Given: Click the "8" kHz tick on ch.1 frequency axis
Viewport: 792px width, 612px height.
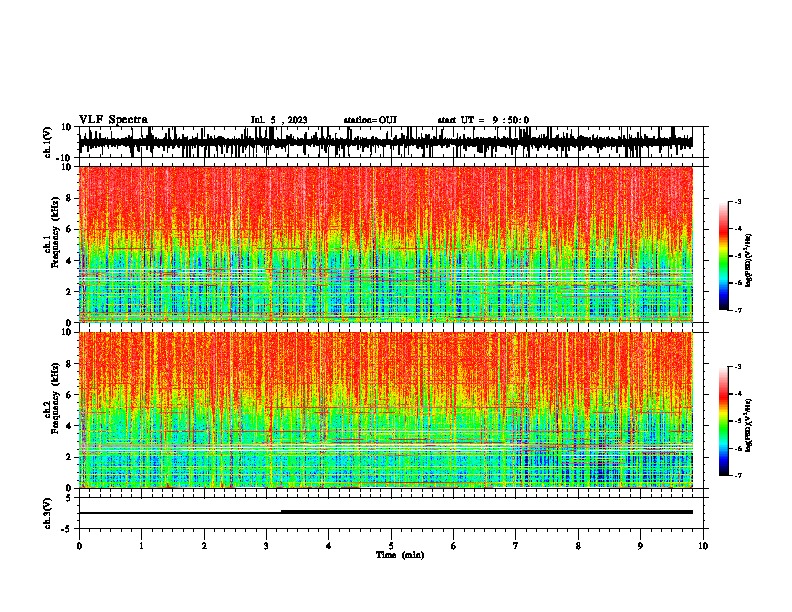Looking at the screenshot, I should point(70,198).
